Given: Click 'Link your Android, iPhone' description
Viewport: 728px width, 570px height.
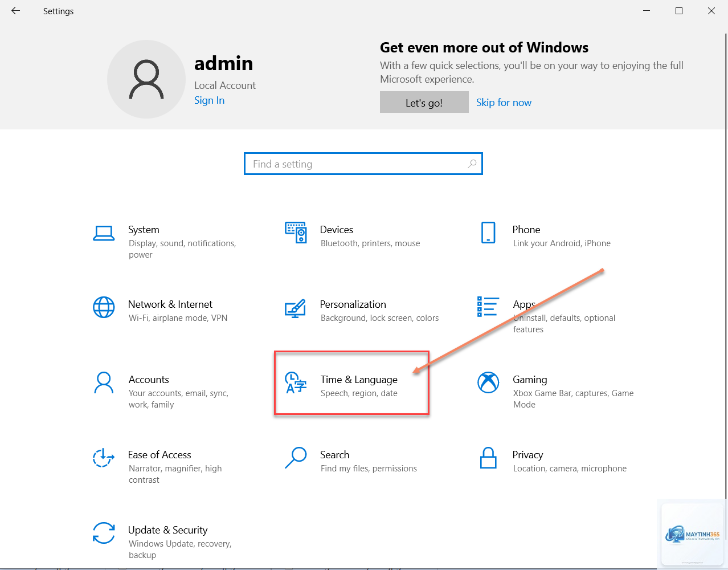Looking at the screenshot, I should coord(562,243).
